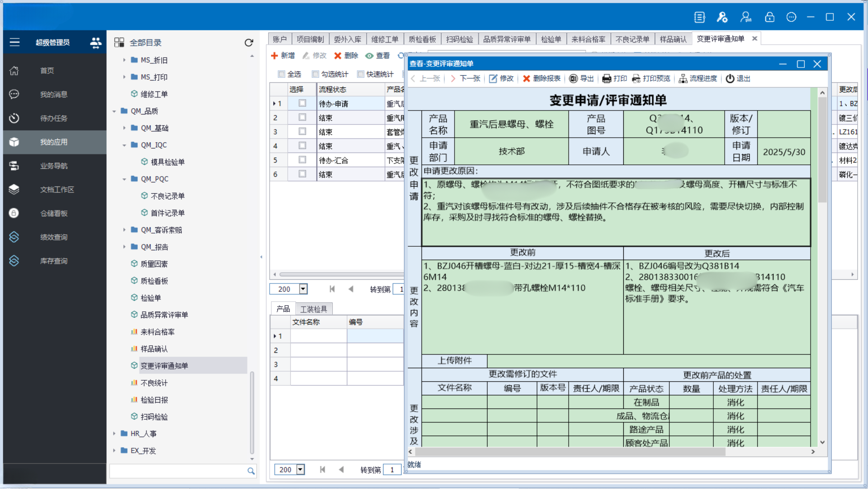868x489 pixels.
Task: Click the lock icon in title bar
Action: pyautogui.click(x=769, y=17)
